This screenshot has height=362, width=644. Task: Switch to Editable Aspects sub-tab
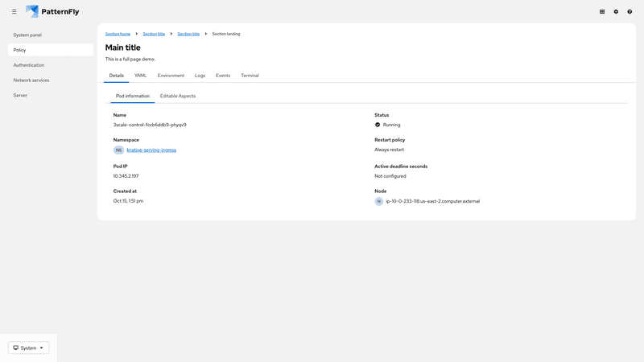point(177,96)
